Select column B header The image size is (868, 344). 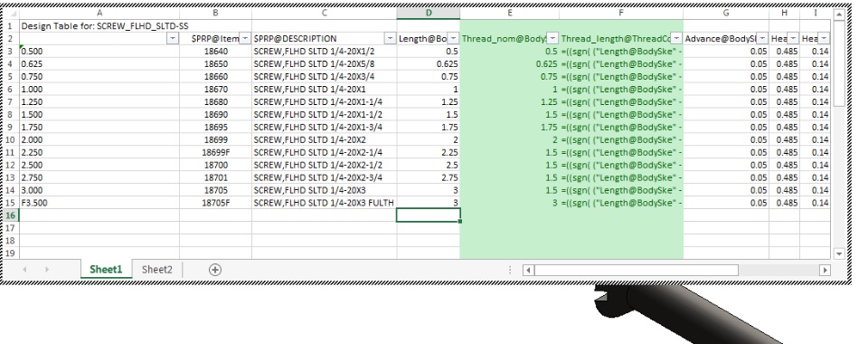[x=215, y=13]
